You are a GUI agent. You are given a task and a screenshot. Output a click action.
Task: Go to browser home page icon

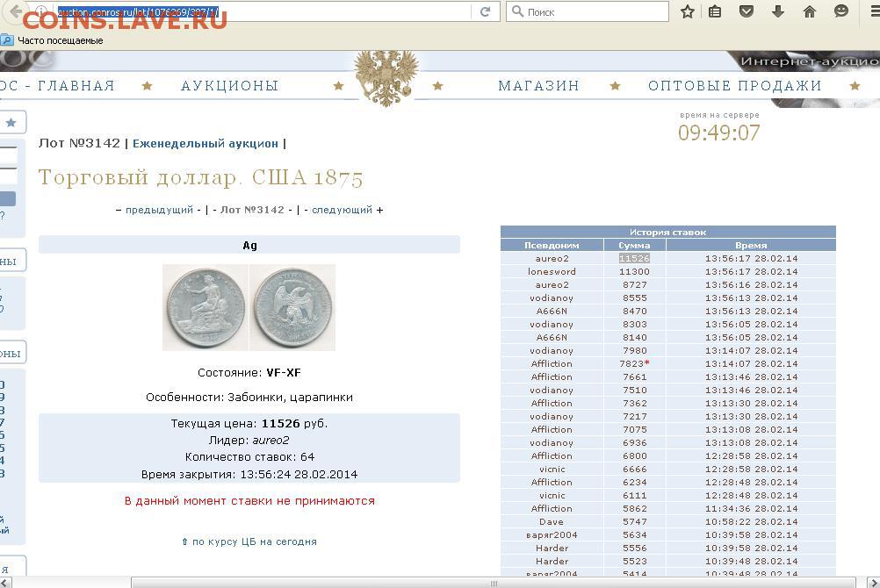(x=810, y=12)
